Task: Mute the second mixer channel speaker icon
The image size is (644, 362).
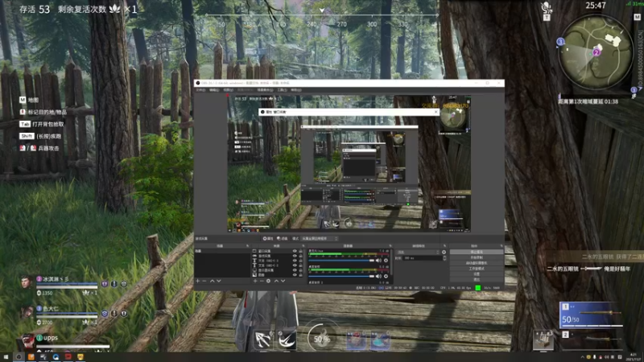Action: [x=378, y=276]
